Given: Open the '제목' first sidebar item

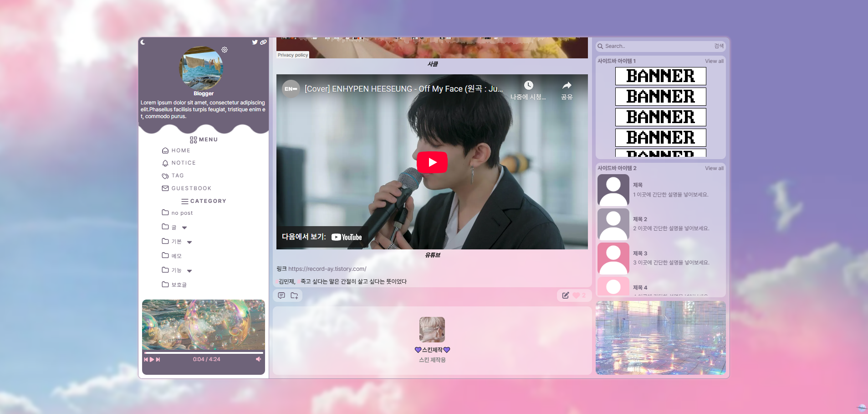Looking at the screenshot, I should pyautogui.click(x=638, y=185).
